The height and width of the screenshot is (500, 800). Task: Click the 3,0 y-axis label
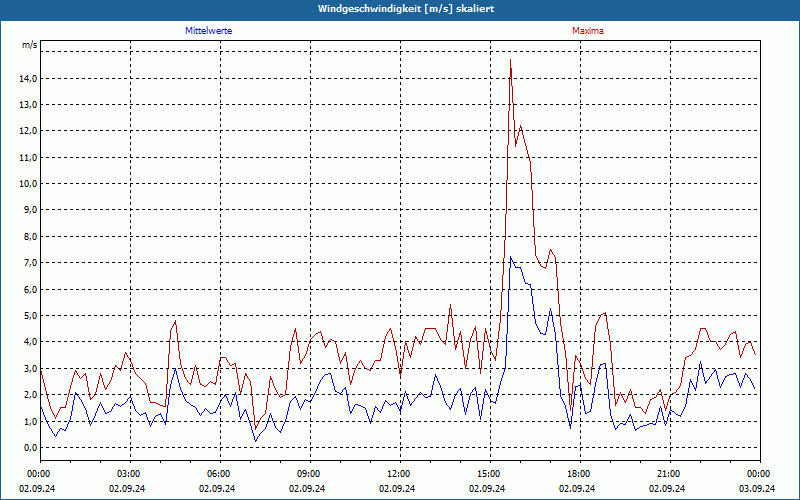point(30,368)
